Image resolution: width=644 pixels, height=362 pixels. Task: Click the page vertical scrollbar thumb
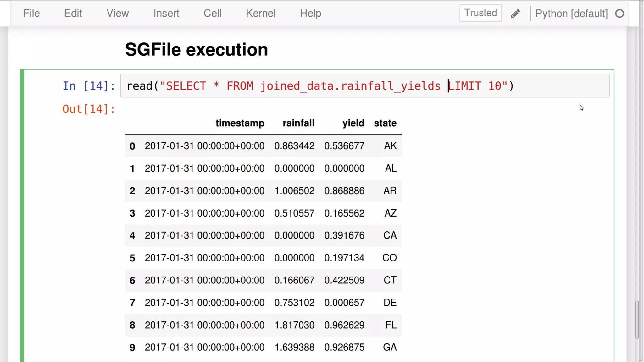[x=637, y=319]
